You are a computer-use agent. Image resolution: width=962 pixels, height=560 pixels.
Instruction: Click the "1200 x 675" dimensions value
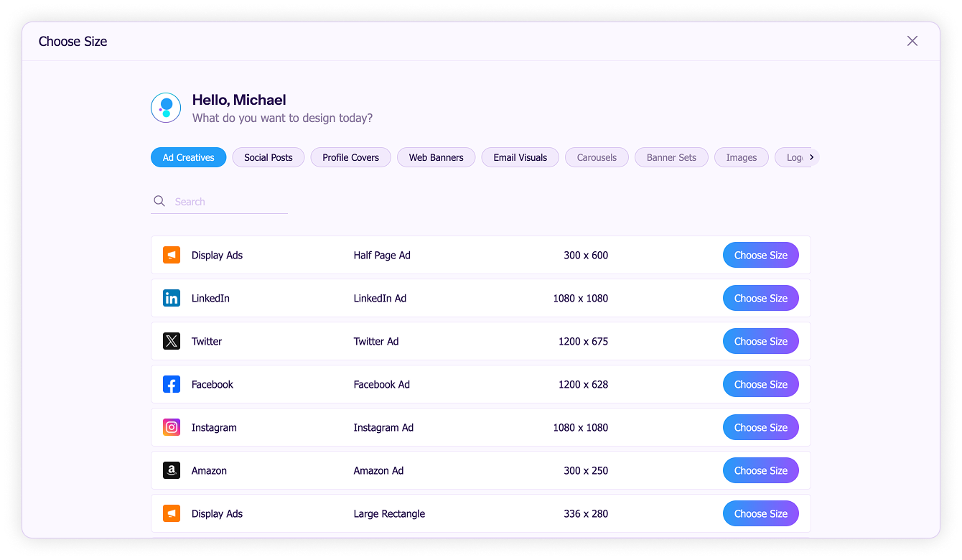[583, 341]
